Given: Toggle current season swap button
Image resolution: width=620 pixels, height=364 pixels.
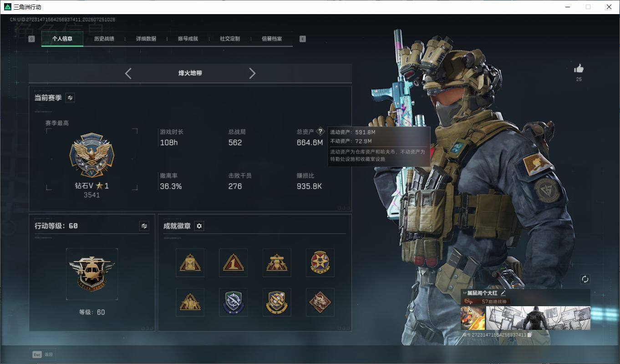Looking at the screenshot, I should pos(70,97).
